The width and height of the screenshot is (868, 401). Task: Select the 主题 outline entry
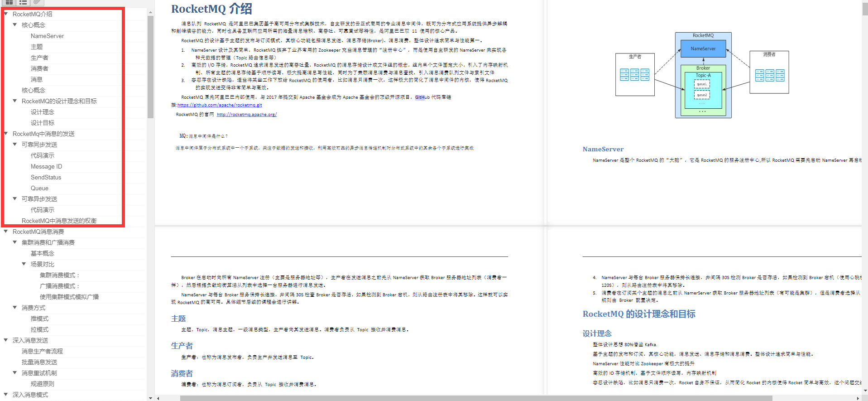coord(37,47)
